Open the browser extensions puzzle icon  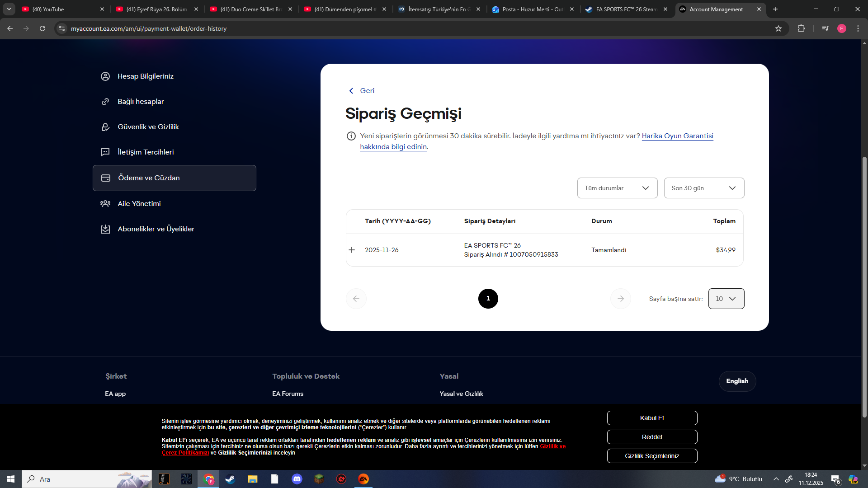(801, 28)
